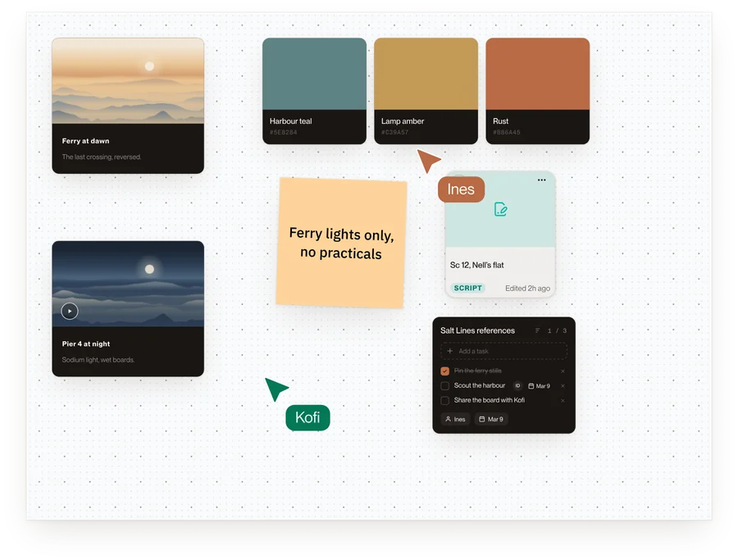Click the plus icon beside Add a task

click(x=450, y=351)
